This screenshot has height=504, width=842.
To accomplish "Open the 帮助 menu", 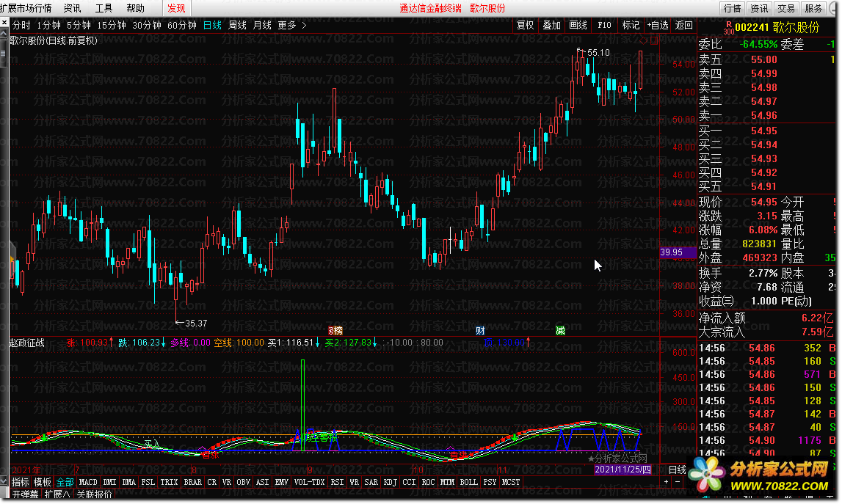I will click(135, 8).
